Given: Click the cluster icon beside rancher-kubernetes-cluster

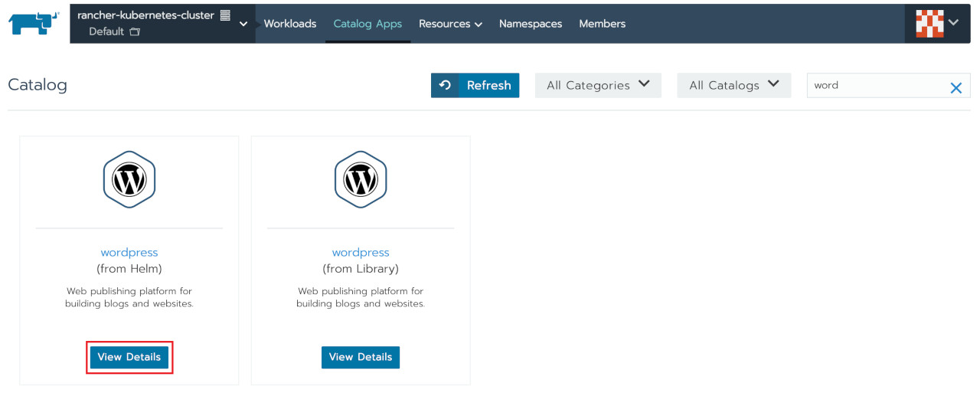Looking at the screenshot, I should click(x=225, y=15).
